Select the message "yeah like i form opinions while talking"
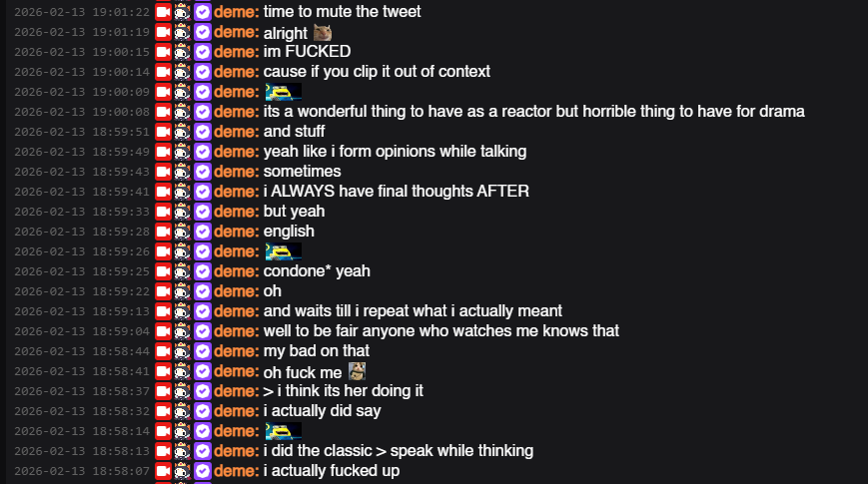This screenshot has height=484, width=868. [395, 152]
